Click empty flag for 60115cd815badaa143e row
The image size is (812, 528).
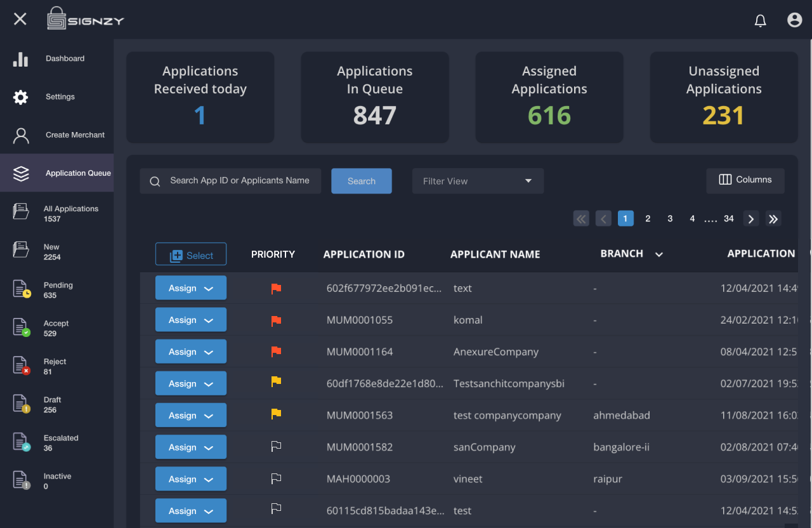[276, 508]
